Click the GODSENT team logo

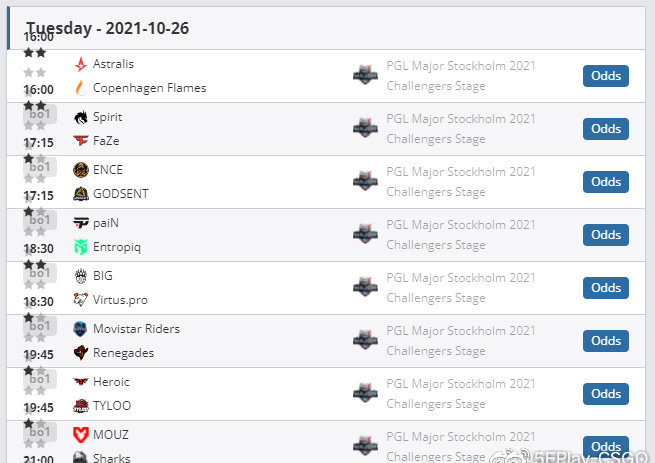pos(81,194)
